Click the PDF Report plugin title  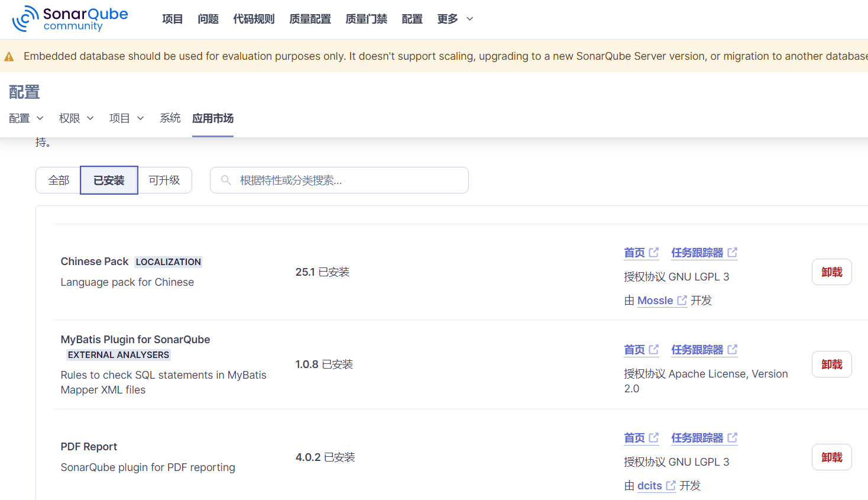89,447
